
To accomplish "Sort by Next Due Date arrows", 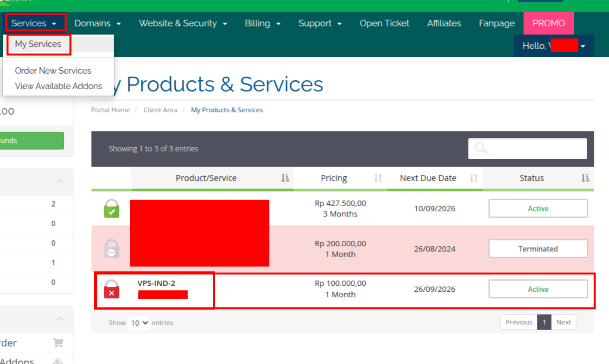I will (474, 178).
